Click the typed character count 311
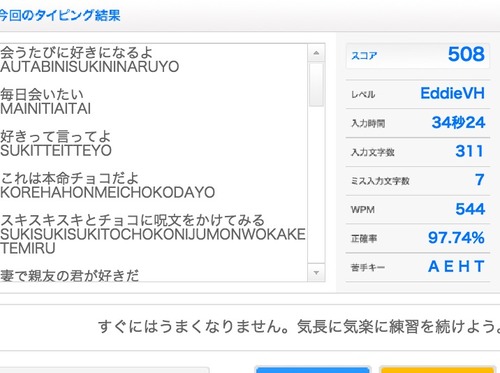The height and width of the screenshot is (373, 500). [469, 151]
